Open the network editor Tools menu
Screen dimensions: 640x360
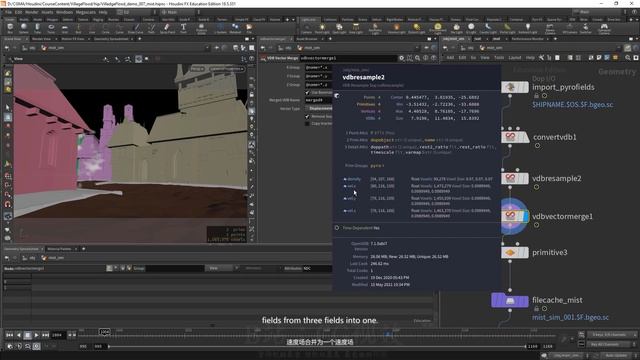point(499,58)
